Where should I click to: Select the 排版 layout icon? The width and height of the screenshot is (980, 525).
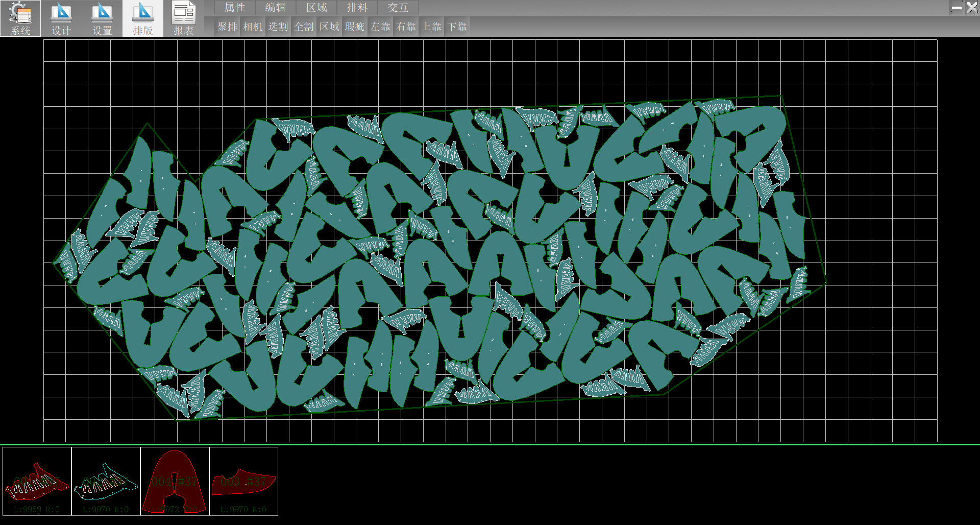point(143,18)
